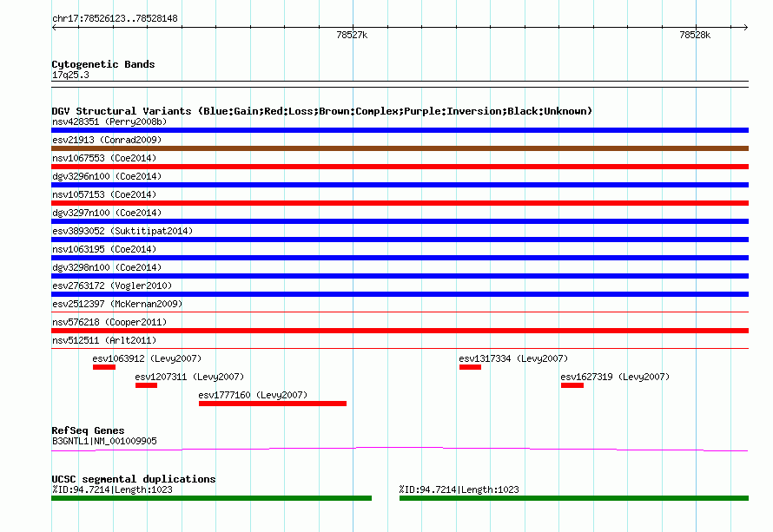Click the 78527k ruler label
The image size is (773, 532).
(352, 35)
